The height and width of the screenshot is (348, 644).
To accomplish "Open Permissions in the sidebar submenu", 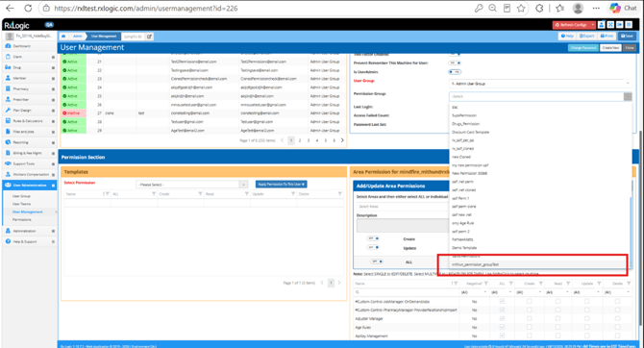I will [22, 219].
